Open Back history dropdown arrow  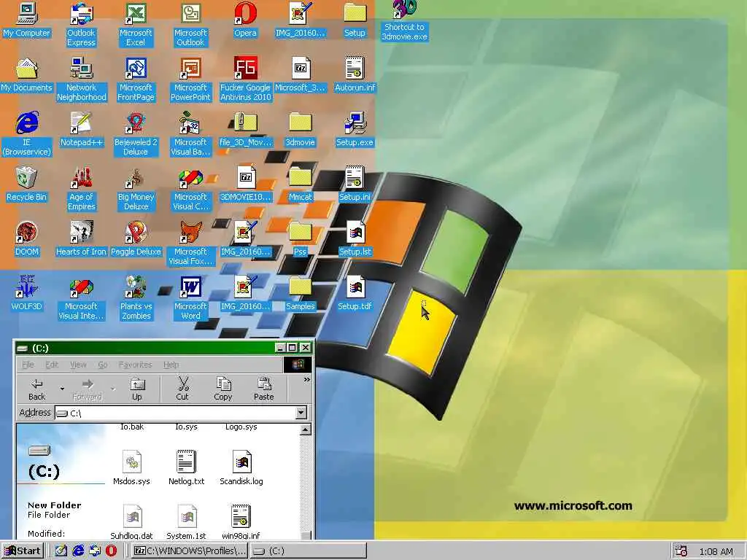63,389
